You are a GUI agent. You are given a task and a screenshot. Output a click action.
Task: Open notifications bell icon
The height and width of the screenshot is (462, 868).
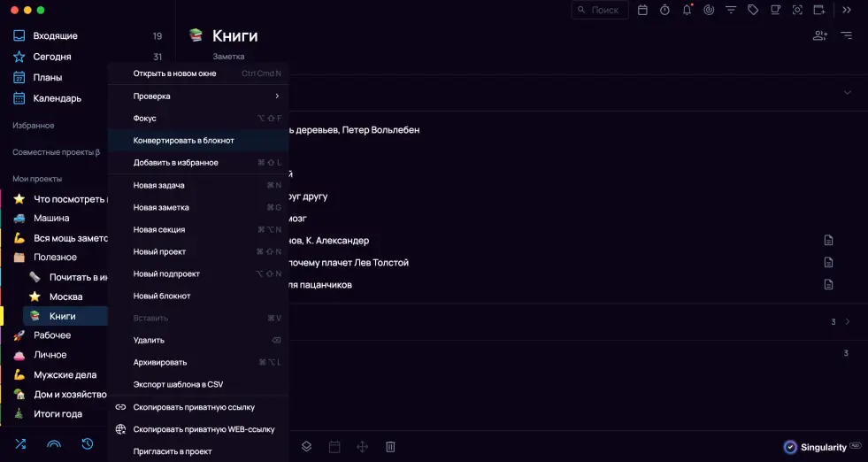(687, 10)
